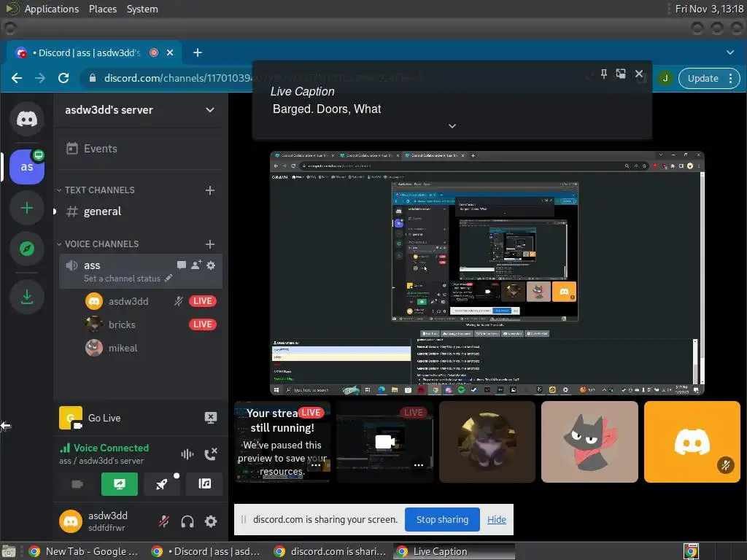This screenshot has width=747, height=560.
Task: Close the Discord browser tab
Action: click(169, 52)
